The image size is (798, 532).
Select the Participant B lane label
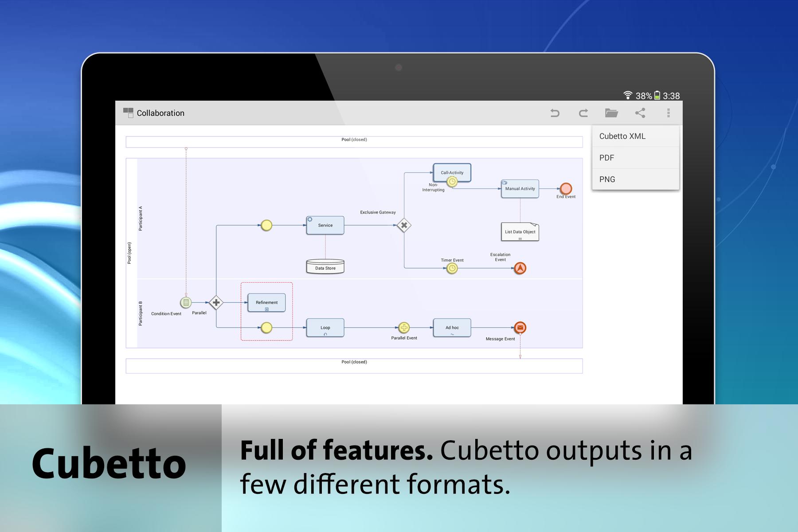point(141,313)
